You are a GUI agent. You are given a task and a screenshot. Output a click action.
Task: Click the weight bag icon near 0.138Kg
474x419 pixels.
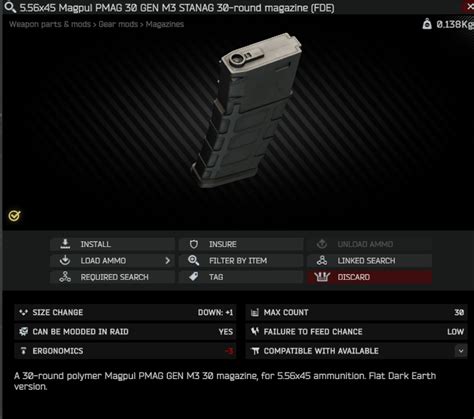[x=427, y=24]
